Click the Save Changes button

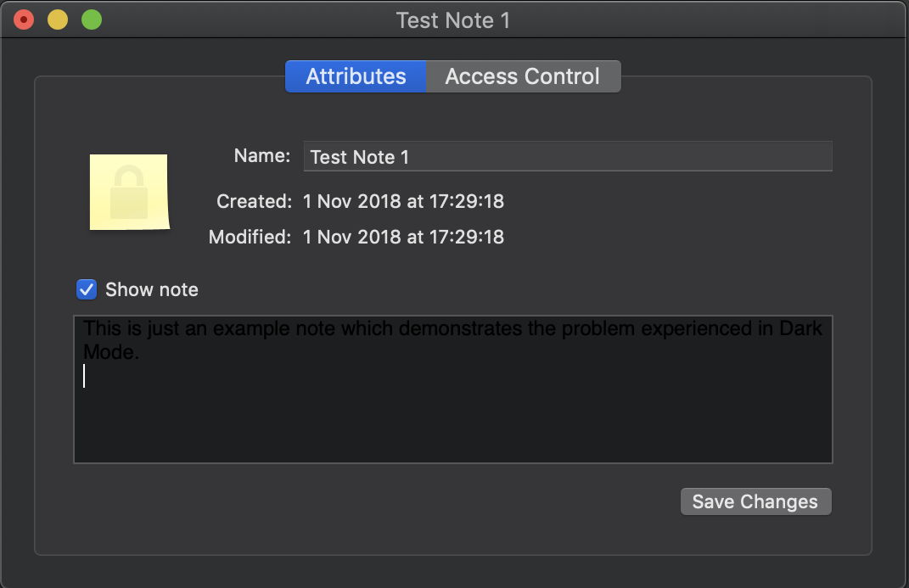pos(755,501)
